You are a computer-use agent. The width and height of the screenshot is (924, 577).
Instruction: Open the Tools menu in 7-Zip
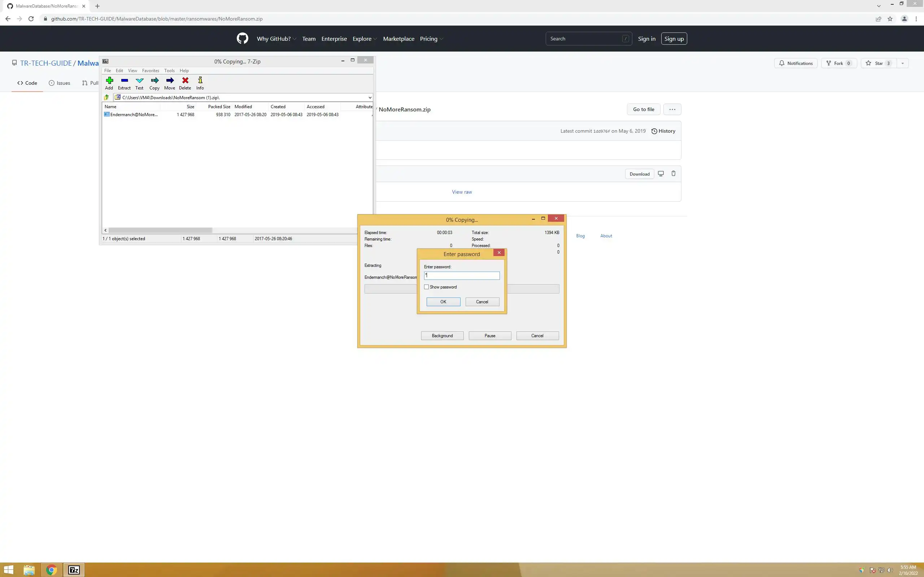169,71
